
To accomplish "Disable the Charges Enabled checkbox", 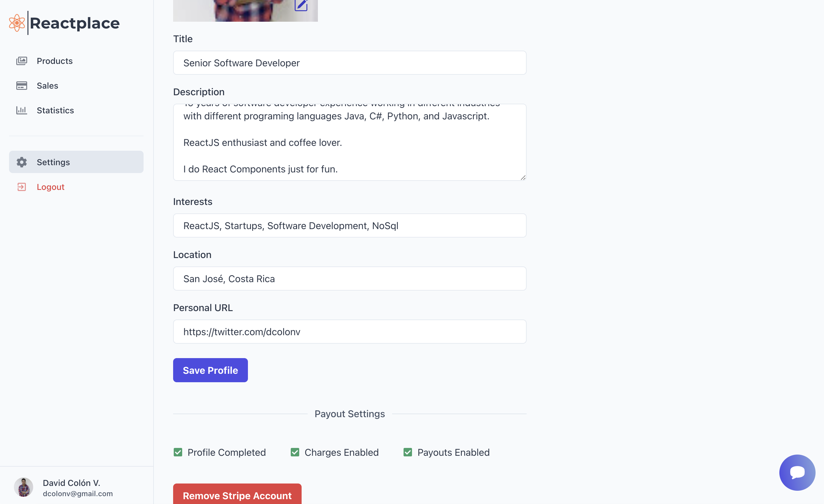I will (x=295, y=452).
